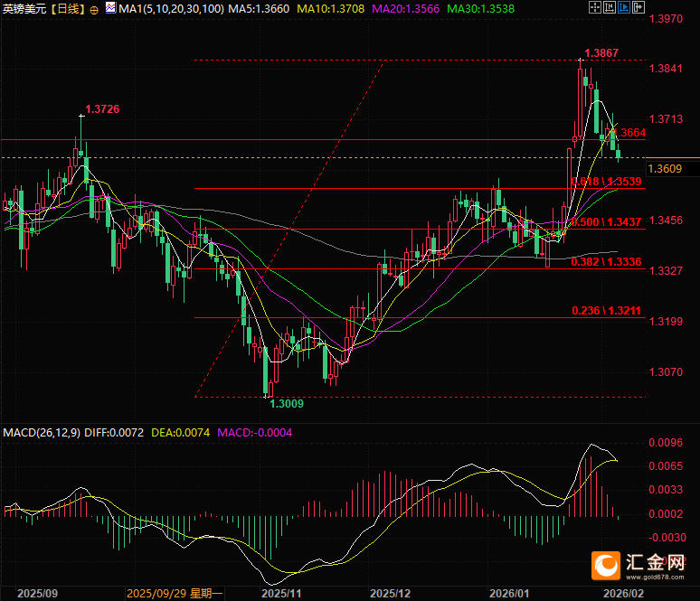Screen dimensions: 700x601
Task: Click the MACD:-0.0004 value
Action: point(254,432)
